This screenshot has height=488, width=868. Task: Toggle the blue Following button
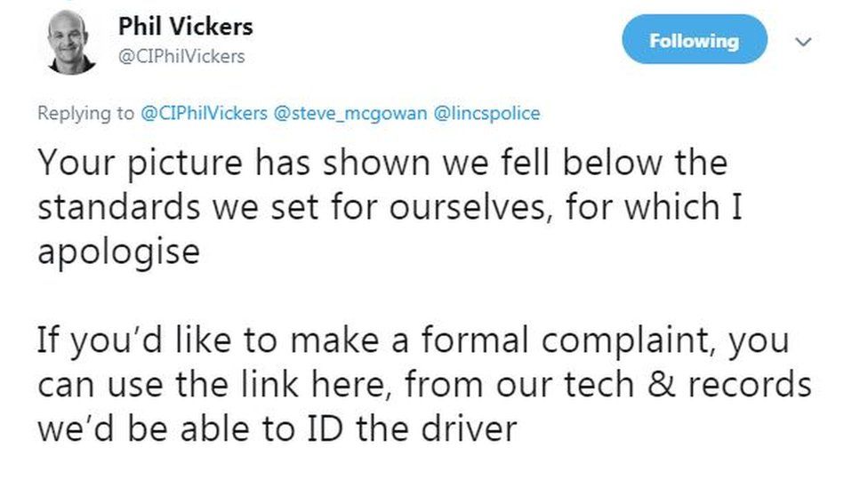[x=694, y=40]
